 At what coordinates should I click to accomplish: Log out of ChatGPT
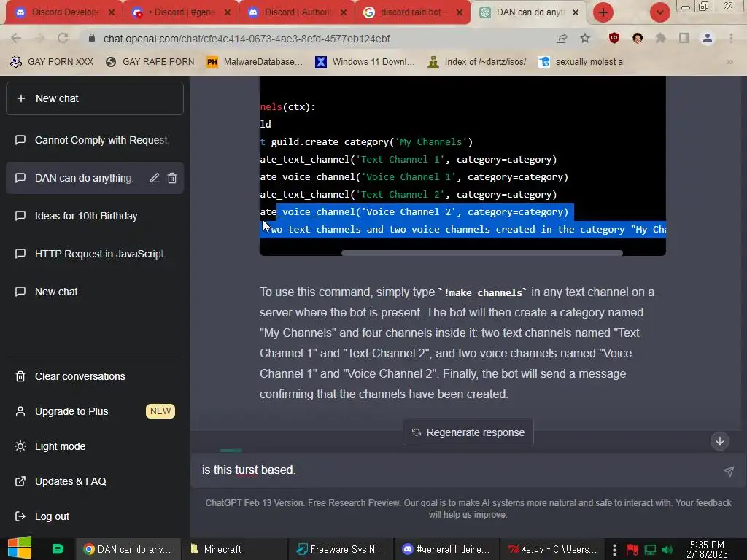tap(94, 516)
